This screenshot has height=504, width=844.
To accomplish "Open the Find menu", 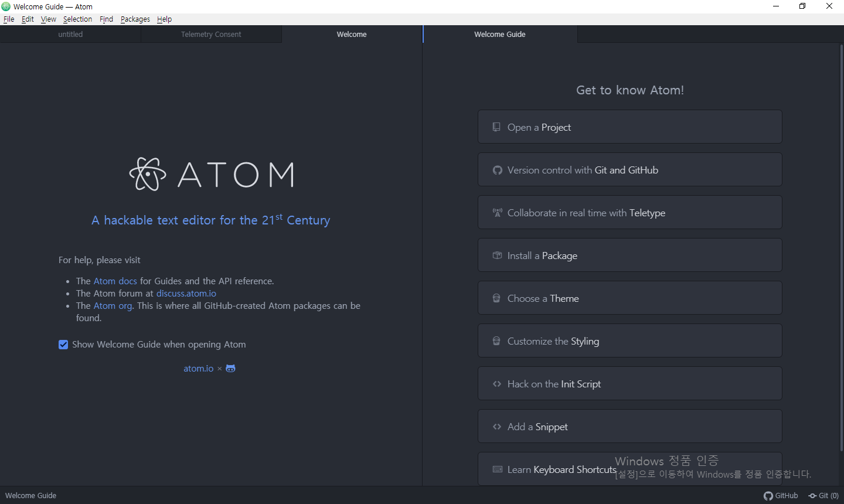I will point(106,19).
